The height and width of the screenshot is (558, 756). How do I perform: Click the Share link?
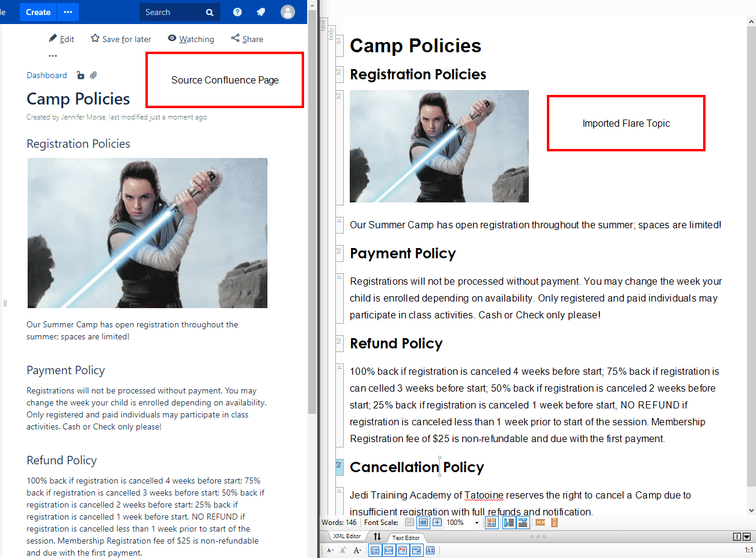click(x=253, y=39)
